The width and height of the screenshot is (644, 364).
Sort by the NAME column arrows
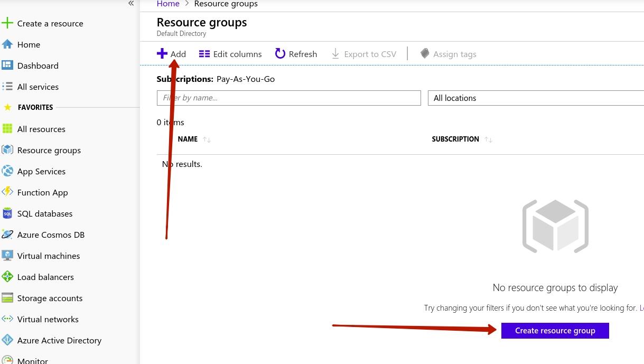pos(207,139)
